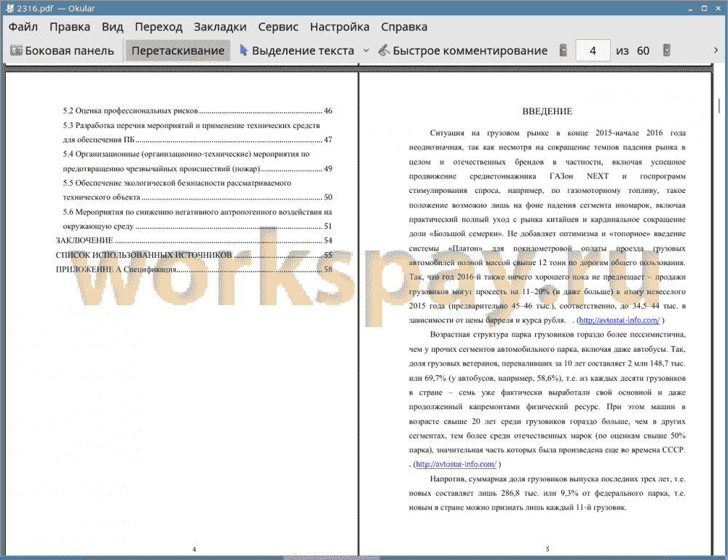
Task: Minimize the Okular window
Action: (x=690, y=8)
